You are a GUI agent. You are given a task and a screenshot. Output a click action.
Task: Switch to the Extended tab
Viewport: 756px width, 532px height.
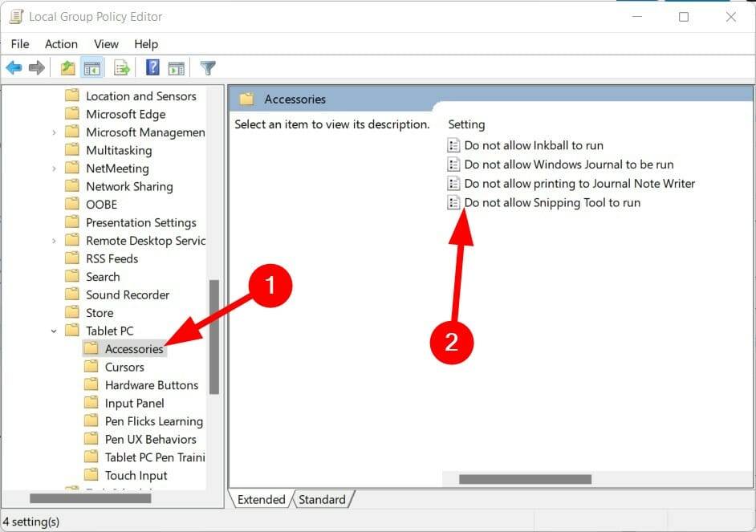[x=262, y=499]
